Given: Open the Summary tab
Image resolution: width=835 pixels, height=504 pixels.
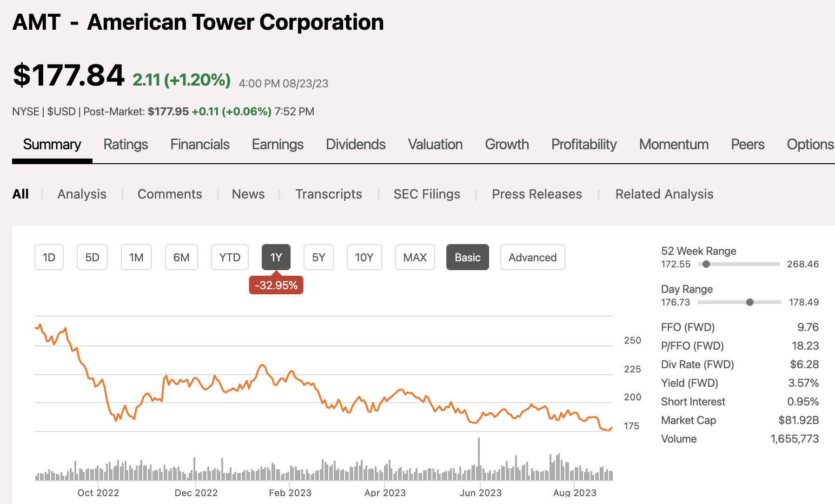Looking at the screenshot, I should pyautogui.click(x=52, y=145).
